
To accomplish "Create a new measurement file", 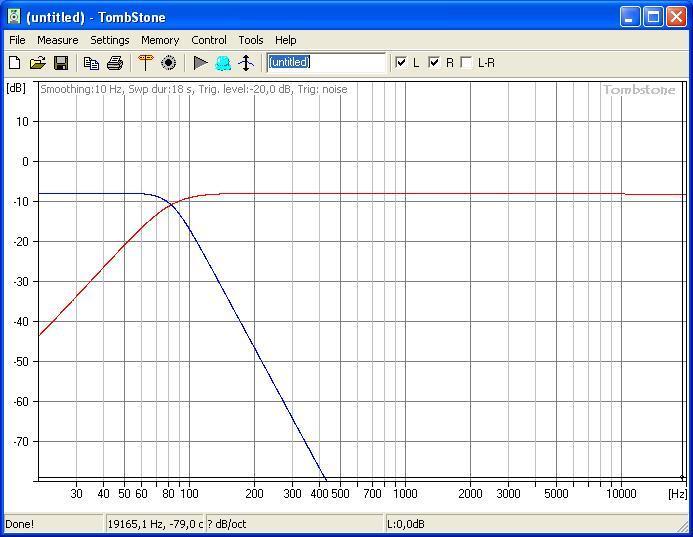I will pyautogui.click(x=15, y=63).
